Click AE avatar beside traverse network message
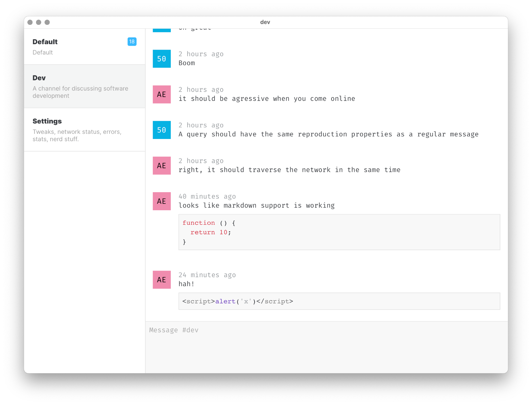The height and width of the screenshot is (405, 532). click(162, 166)
